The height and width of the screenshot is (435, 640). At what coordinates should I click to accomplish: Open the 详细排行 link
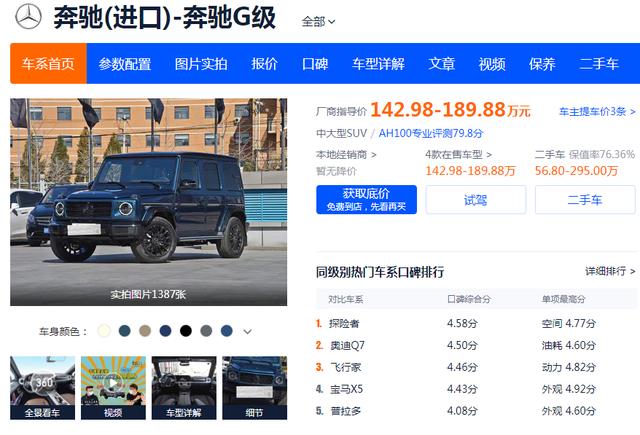[x=610, y=271]
